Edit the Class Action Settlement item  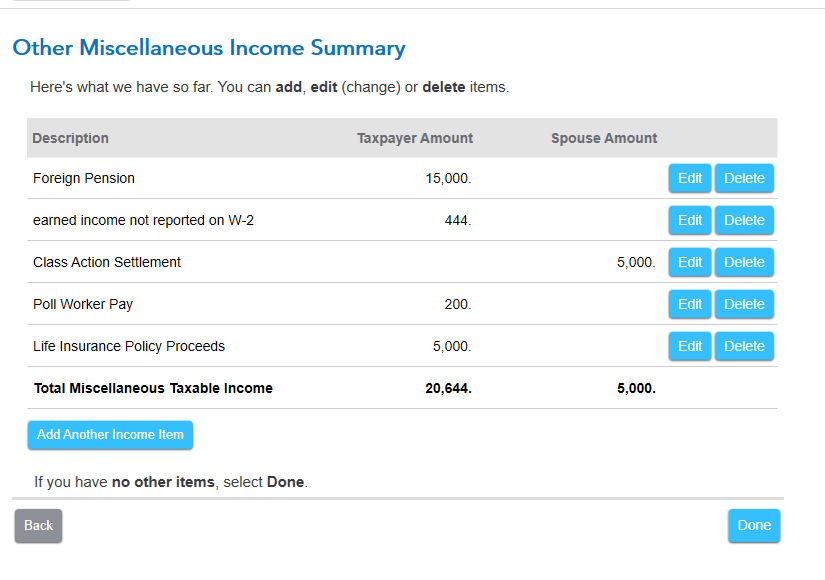pyautogui.click(x=690, y=262)
